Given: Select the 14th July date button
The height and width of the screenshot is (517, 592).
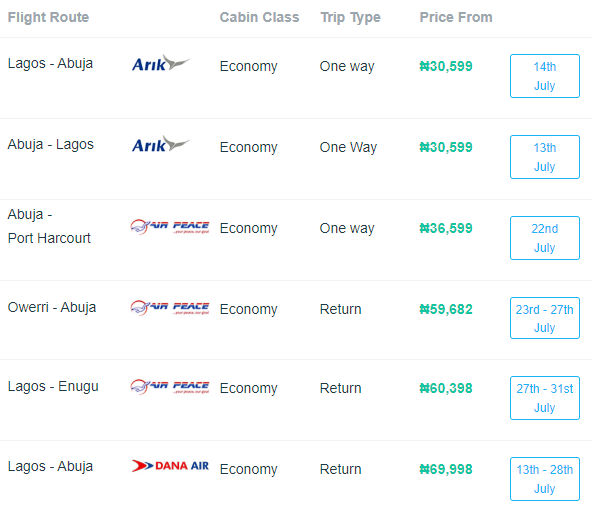Looking at the screenshot, I should pos(545,76).
